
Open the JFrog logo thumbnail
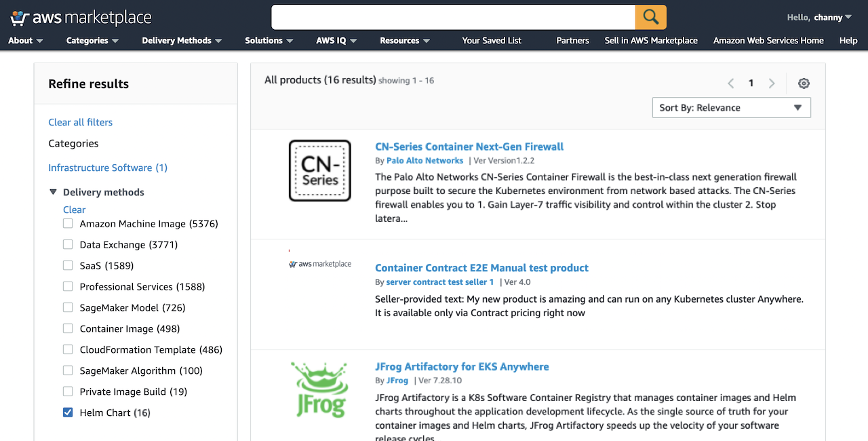coord(320,389)
